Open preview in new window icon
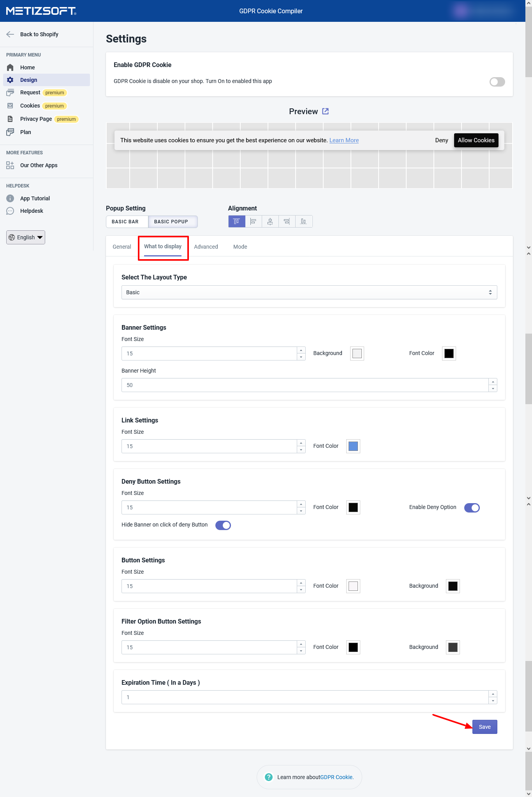Image resolution: width=532 pixels, height=797 pixels. pos(326,111)
